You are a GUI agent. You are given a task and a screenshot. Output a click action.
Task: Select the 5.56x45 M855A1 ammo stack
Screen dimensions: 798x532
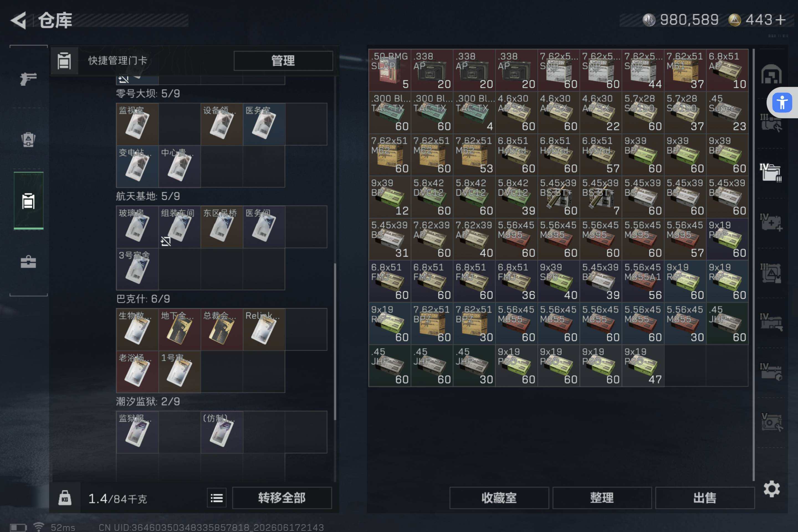pyautogui.click(x=643, y=281)
